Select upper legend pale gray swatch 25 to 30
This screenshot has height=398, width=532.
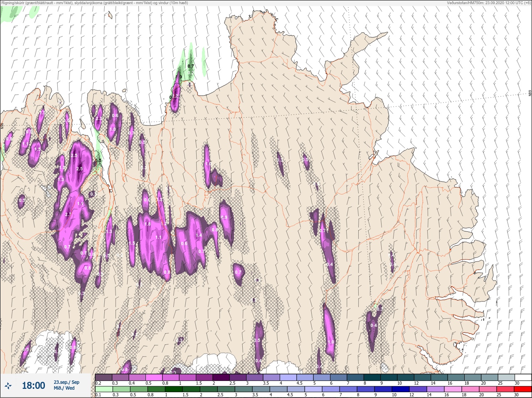click(x=507, y=377)
